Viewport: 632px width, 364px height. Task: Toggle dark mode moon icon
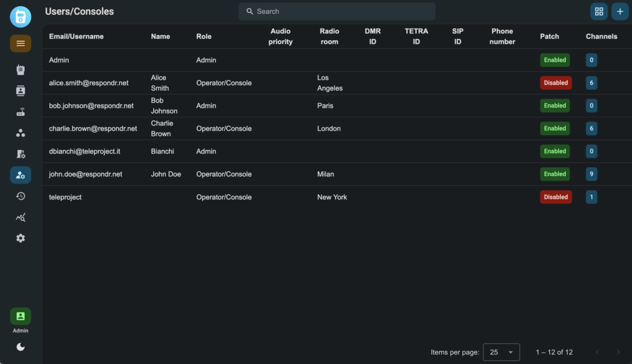(x=20, y=347)
